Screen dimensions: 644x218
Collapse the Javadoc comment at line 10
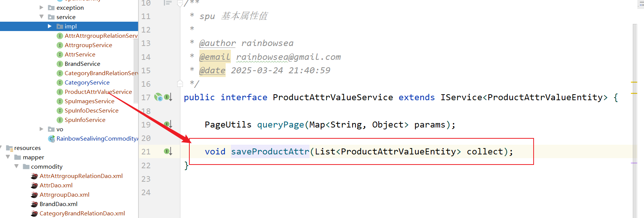(x=180, y=3)
